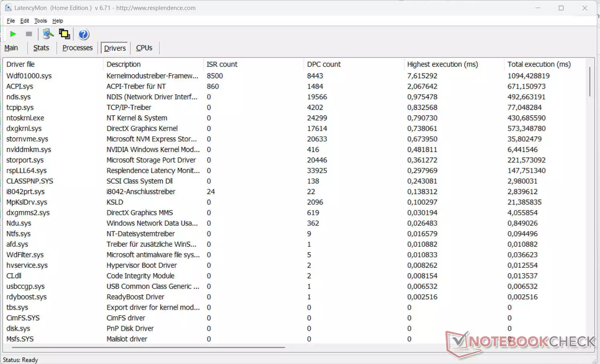Select the ntoskrnl.exe row
Screen dimensions: 600x364
click(295, 118)
